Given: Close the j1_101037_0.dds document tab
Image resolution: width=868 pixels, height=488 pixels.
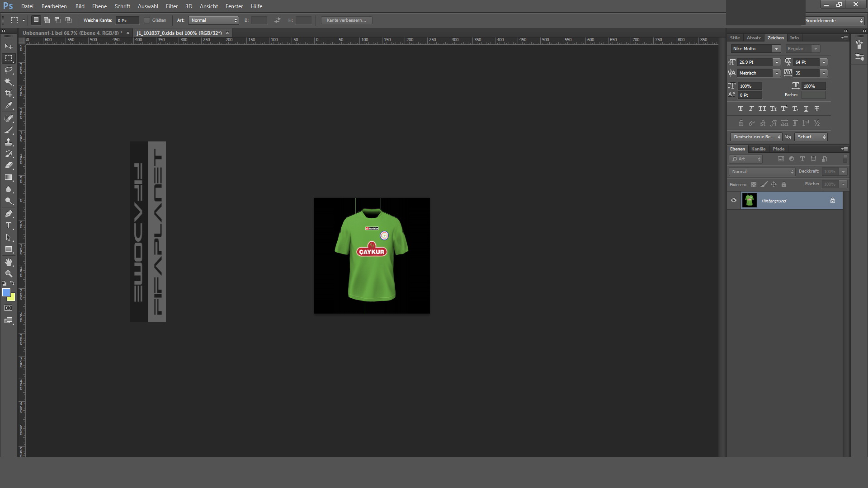Looking at the screenshot, I should [x=227, y=33].
